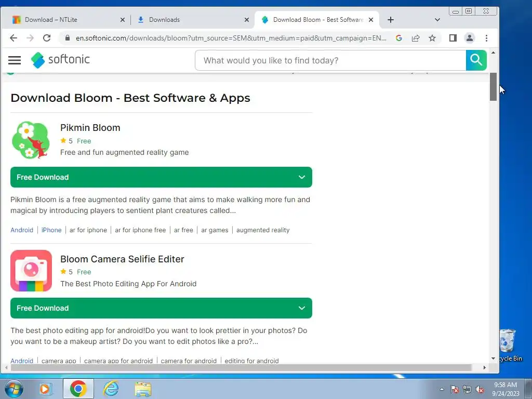Screen dimensions: 532x399
Task: Click the 'ar free' tag
Action: [x=183, y=230]
